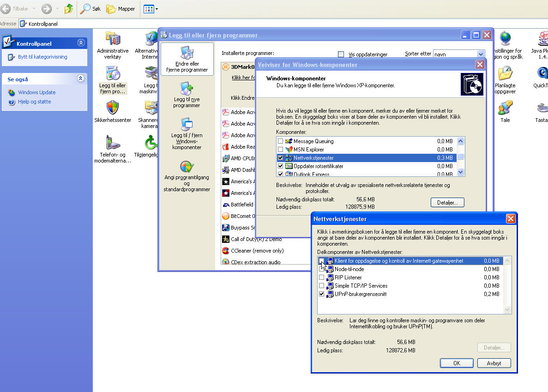Select Simple TCP/IP Services row
The height and width of the screenshot is (392, 548).
410,286
